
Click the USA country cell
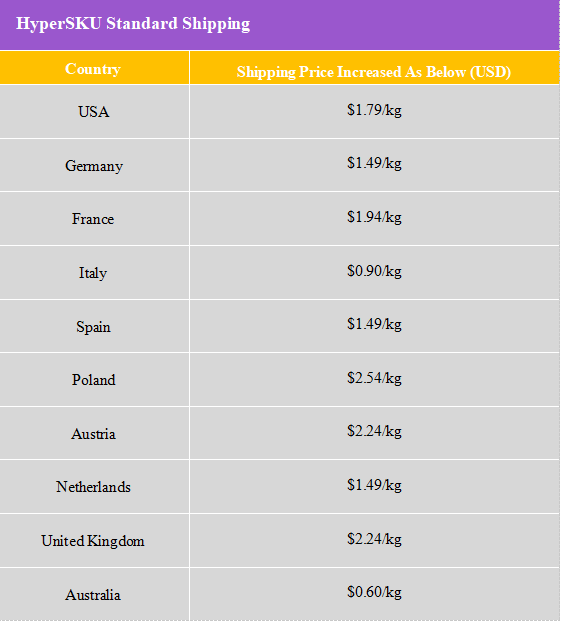click(x=95, y=112)
